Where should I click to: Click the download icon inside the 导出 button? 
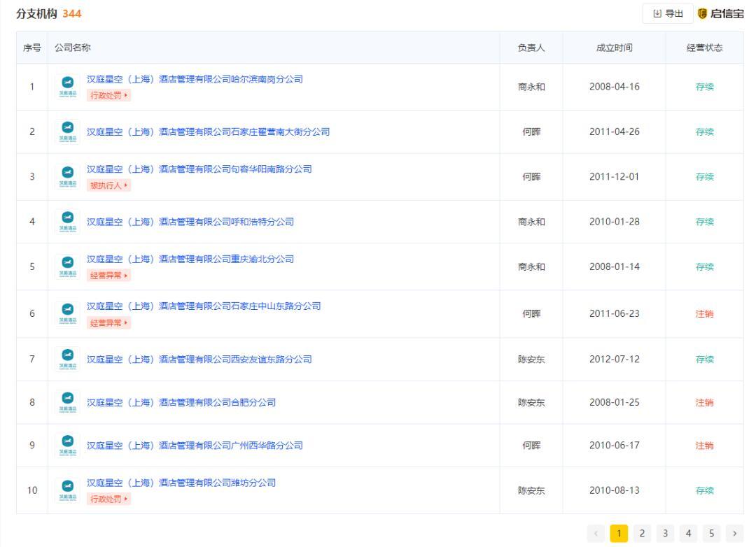pyautogui.click(x=656, y=13)
